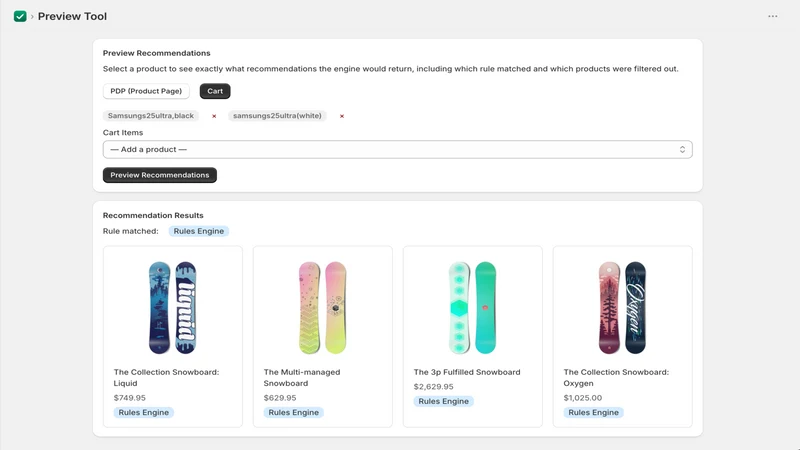Screen dimensions: 800x450
Task: Click the Rules Engine matched rule badge
Action: coord(198,231)
